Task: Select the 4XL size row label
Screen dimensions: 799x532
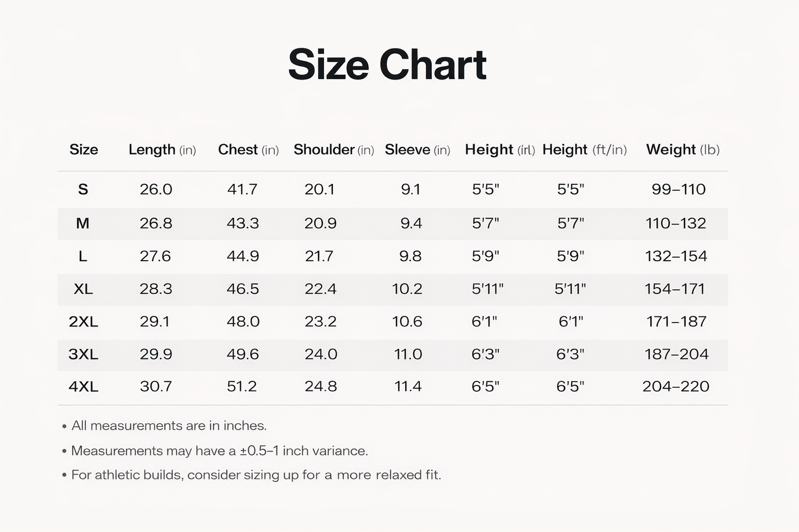Action: point(83,387)
